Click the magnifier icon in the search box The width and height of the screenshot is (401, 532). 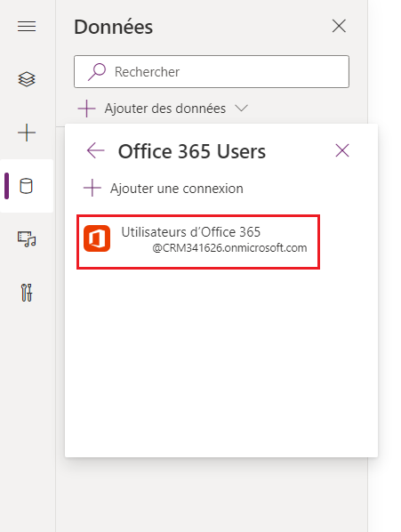pyautogui.click(x=97, y=71)
